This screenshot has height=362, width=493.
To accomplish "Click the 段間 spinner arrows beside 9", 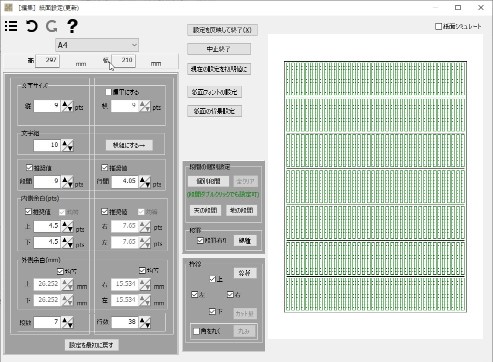I will pos(67,182).
